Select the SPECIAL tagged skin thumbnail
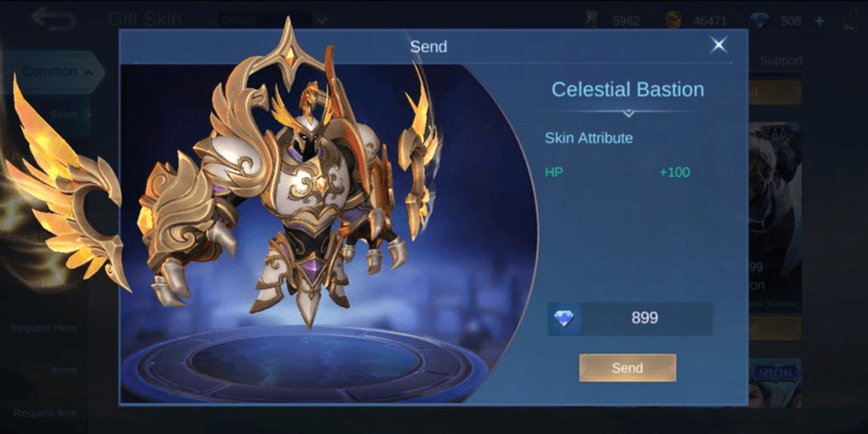Viewport: 868px width, 434px height. (775, 383)
